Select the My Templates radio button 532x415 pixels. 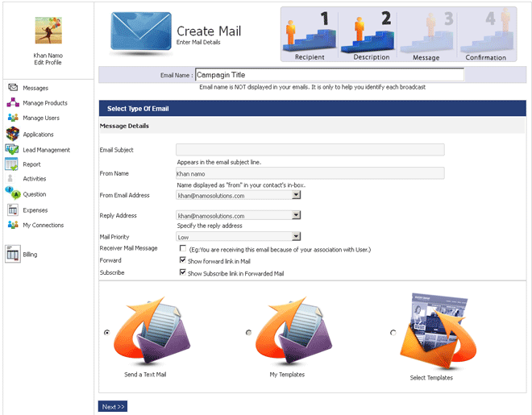click(x=249, y=332)
